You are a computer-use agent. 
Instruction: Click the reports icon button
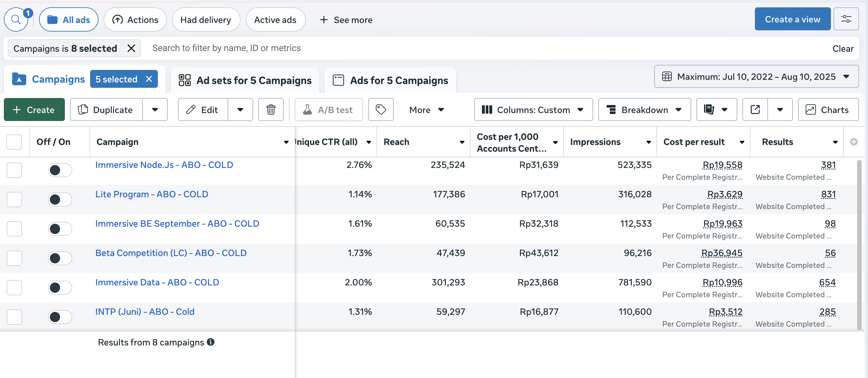click(x=709, y=110)
